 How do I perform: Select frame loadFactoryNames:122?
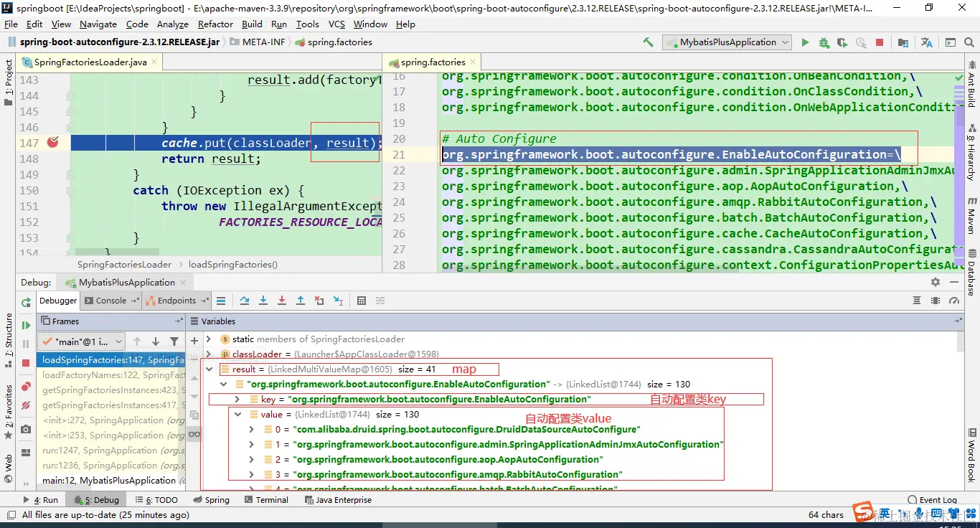pos(113,375)
